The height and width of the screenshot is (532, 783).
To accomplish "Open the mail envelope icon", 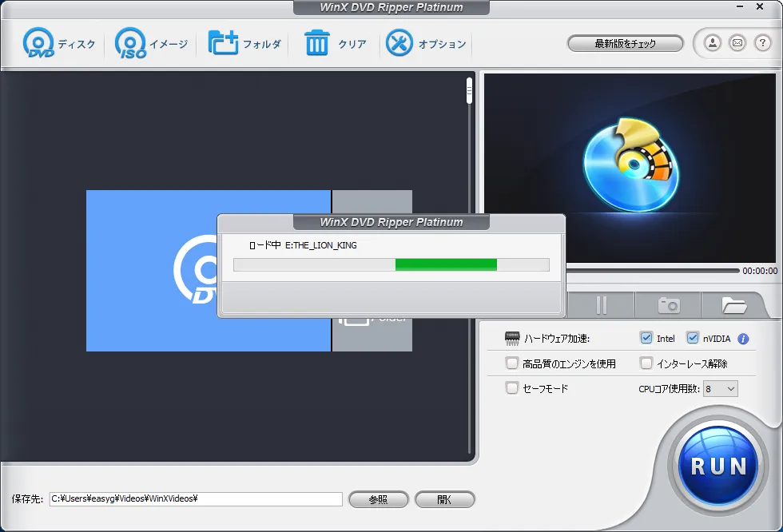I will tap(737, 43).
